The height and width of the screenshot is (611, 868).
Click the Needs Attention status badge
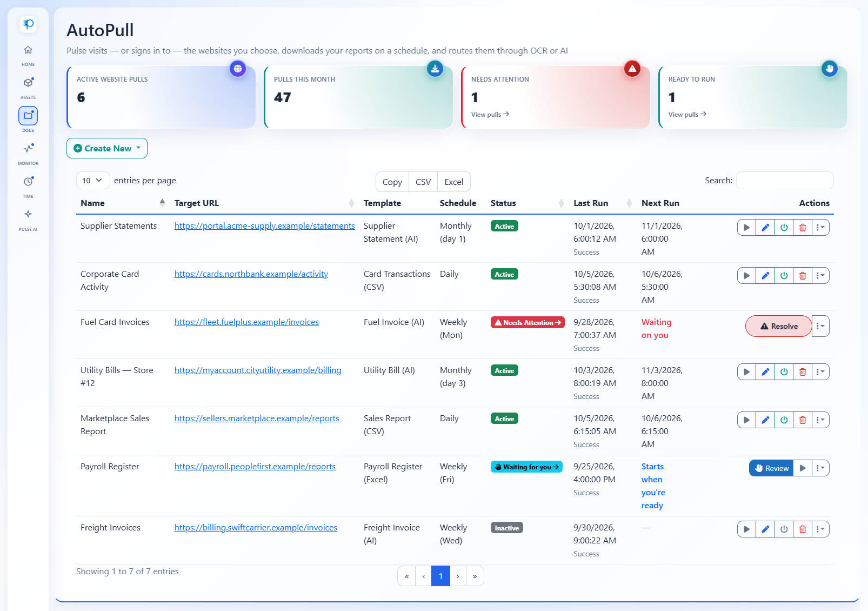tap(528, 323)
